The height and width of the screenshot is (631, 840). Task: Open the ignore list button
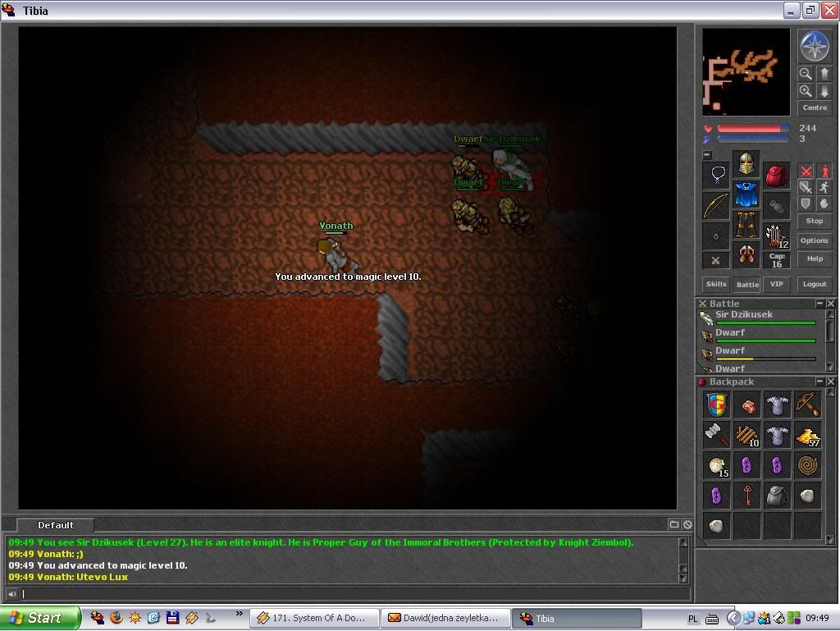[x=687, y=524]
